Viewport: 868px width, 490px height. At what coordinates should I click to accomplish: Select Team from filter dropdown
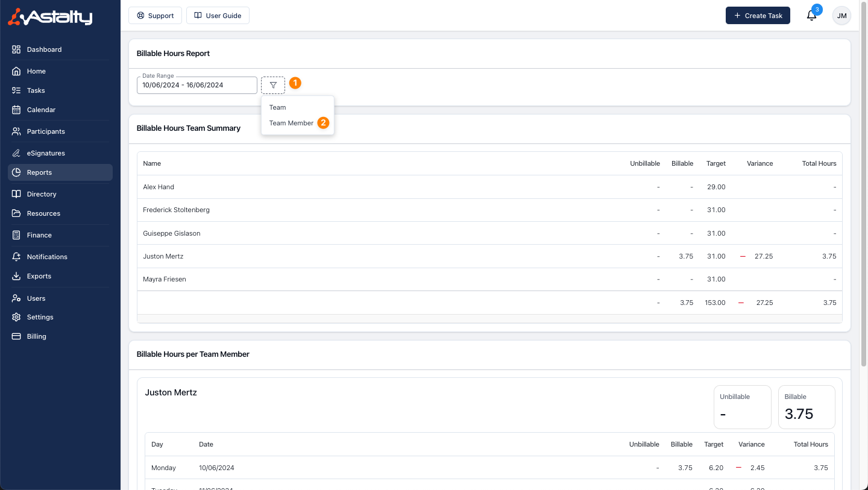[x=278, y=107]
